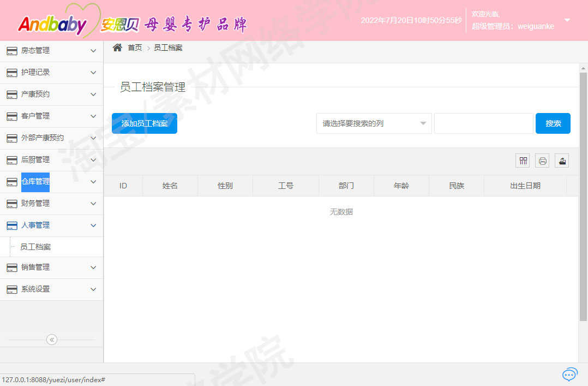Expand the 房态管理 chevron
This screenshot has width=588, height=386.
pos(93,51)
